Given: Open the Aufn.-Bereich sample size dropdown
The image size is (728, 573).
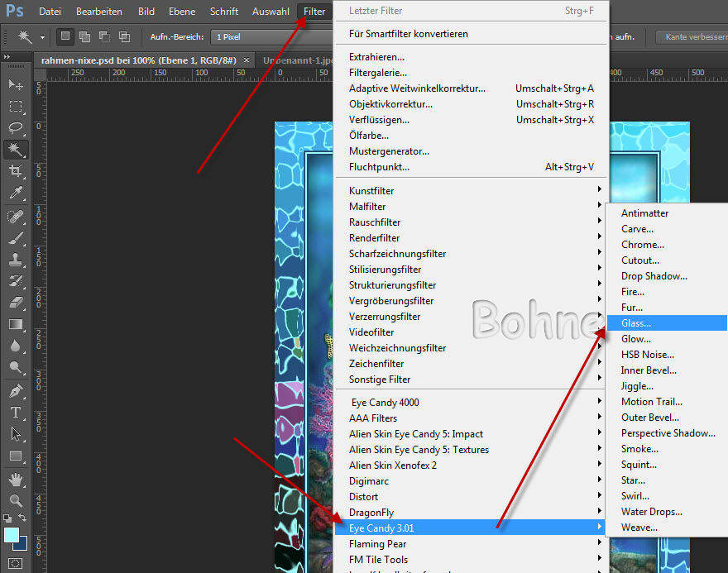Looking at the screenshot, I should tap(256, 37).
